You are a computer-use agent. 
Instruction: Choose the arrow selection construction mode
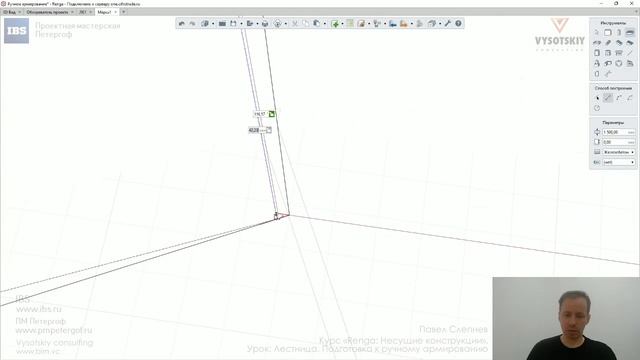point(597,98)
